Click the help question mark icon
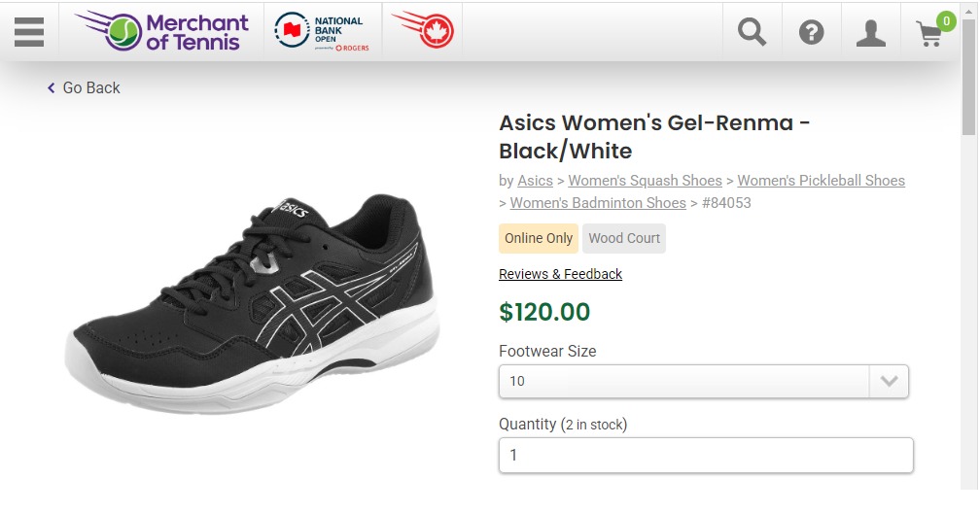This screenshot has width=980, height=513. click(811, 33)
